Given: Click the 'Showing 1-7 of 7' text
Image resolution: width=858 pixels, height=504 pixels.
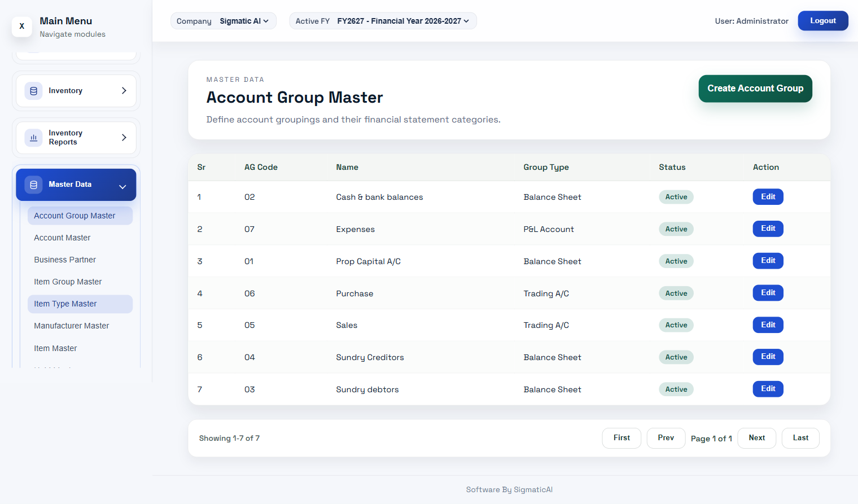Looking at the screenshot, I should tap(229, 439).
